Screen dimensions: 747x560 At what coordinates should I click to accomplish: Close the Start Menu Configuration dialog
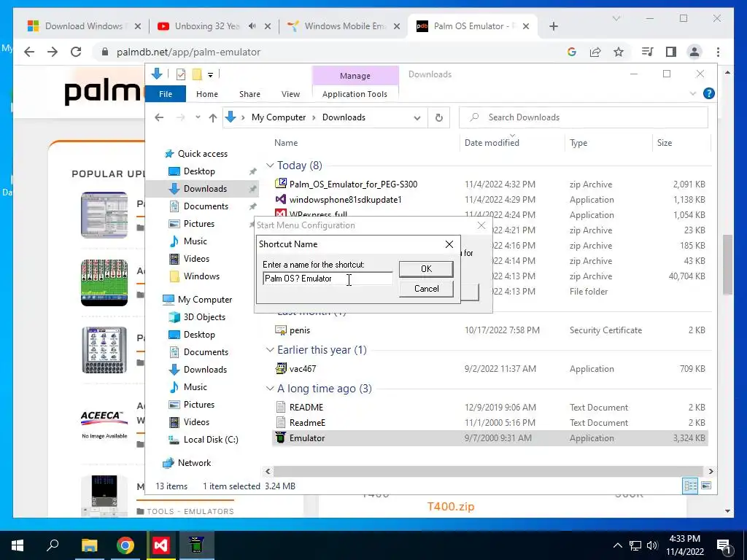pyautogui.click(x=481, y=225)
